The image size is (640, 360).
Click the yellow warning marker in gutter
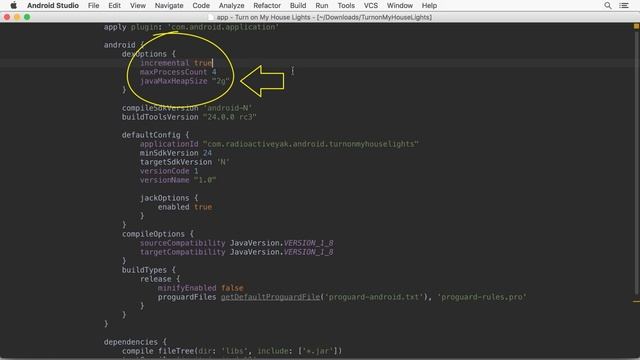click(636, 26)
